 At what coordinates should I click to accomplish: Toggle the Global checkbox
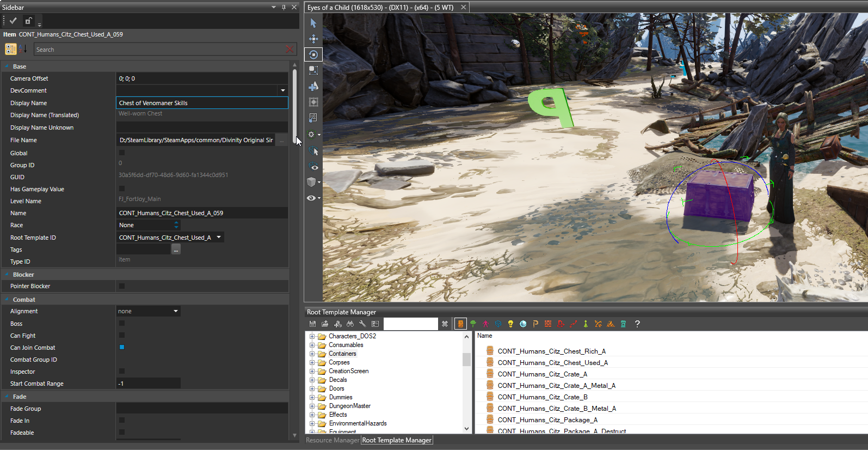(x=122, y=153)
